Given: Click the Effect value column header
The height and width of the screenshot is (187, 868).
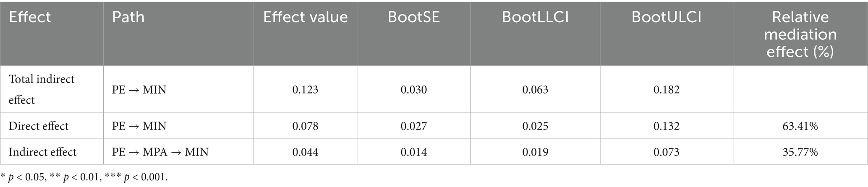Looking at the screenshot, I should (x=305, y=17).
